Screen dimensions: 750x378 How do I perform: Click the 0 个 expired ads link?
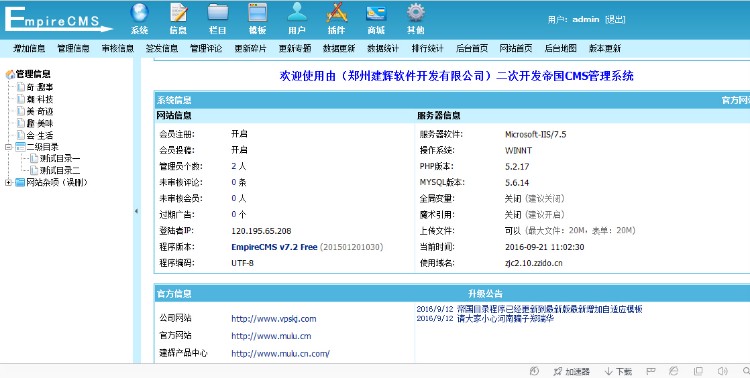(x=239, y=215)
